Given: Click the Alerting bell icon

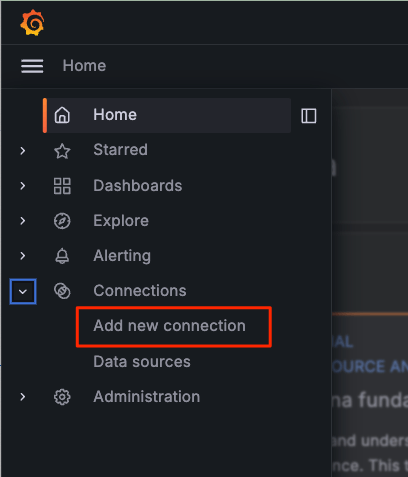Looking at the screenshot, I should click(x=62, y=256).
